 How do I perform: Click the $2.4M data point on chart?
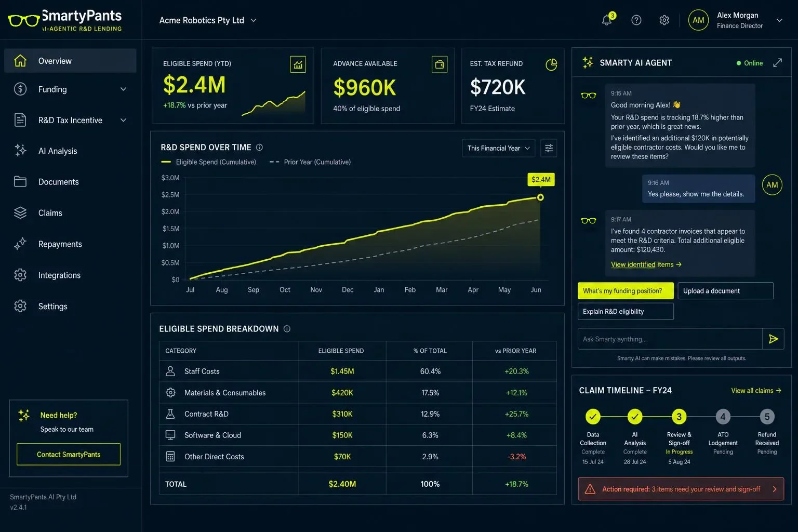pos(540,197)
